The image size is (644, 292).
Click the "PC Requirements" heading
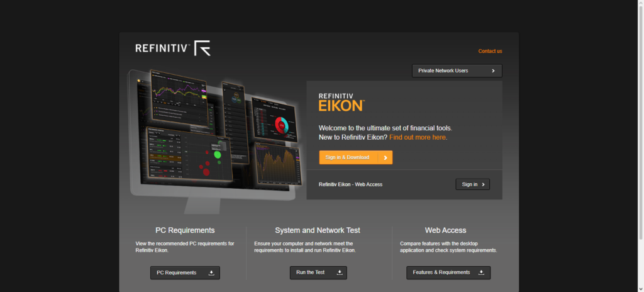click(x=185, y=230)
